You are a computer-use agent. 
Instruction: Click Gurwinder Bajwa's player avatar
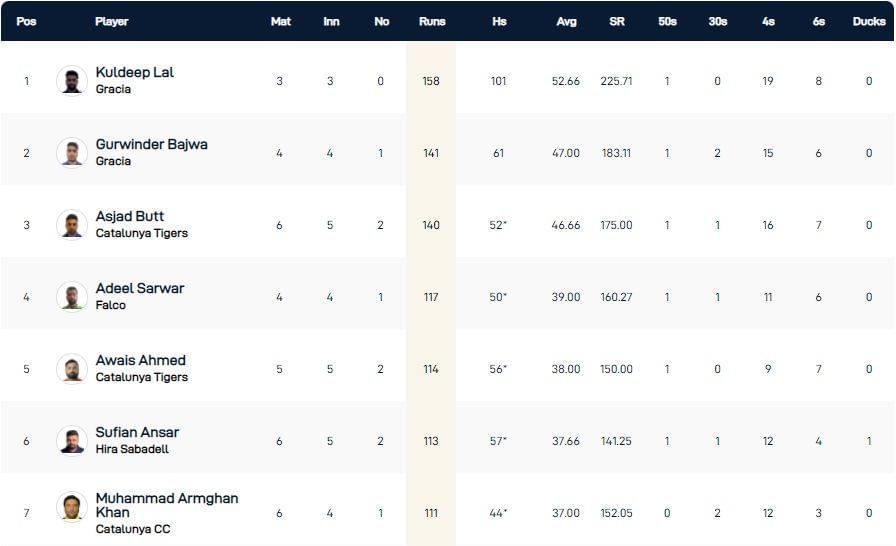click(x=71, y=153)
